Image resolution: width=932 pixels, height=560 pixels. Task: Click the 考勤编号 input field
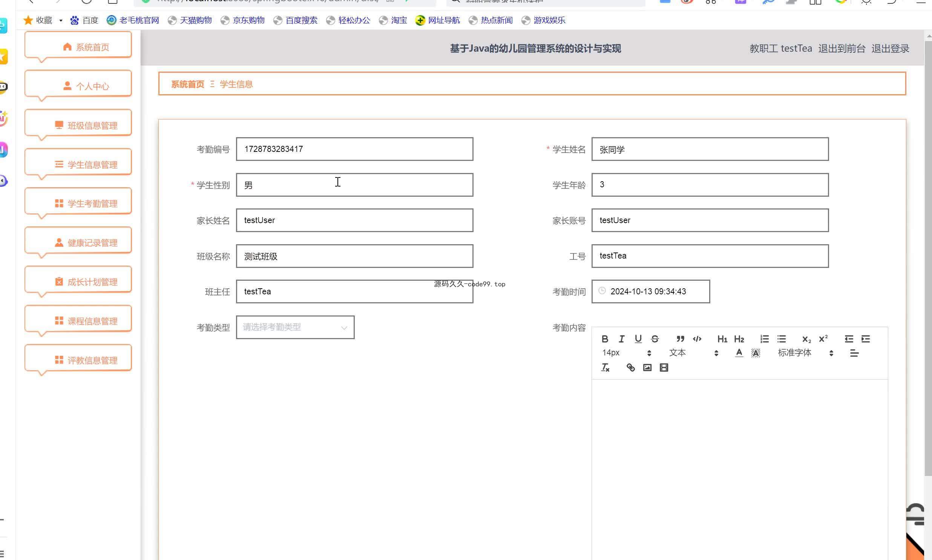354,149
